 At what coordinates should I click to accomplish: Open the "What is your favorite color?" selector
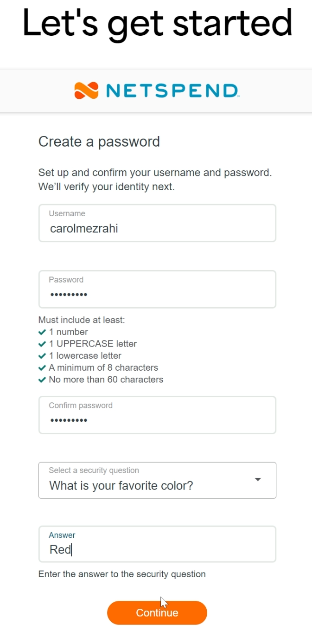click(139, 486)
